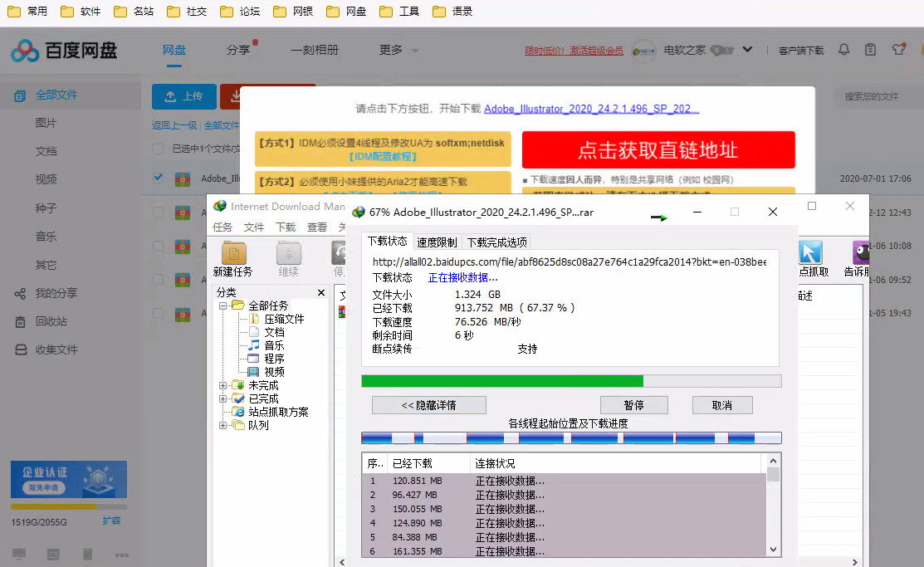The image size is (924, 567).
Task: Click scroll-down arrow of thread list
Action: pyautogui.click(x=773, y=550)
